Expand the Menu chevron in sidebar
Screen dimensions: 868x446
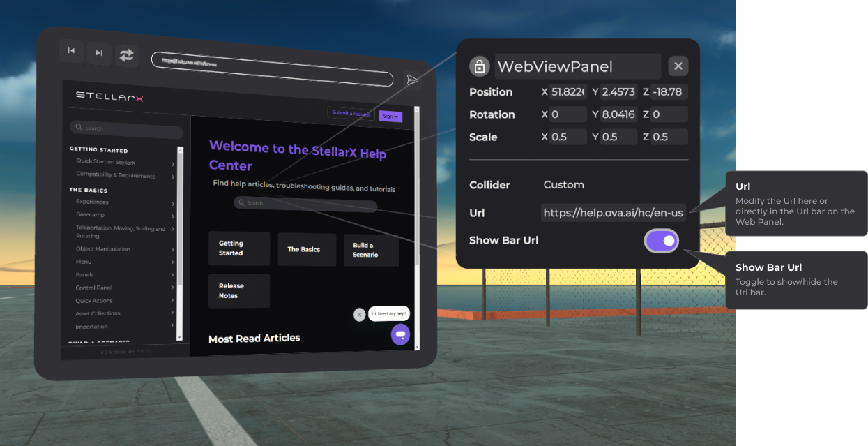click(172, 262)
